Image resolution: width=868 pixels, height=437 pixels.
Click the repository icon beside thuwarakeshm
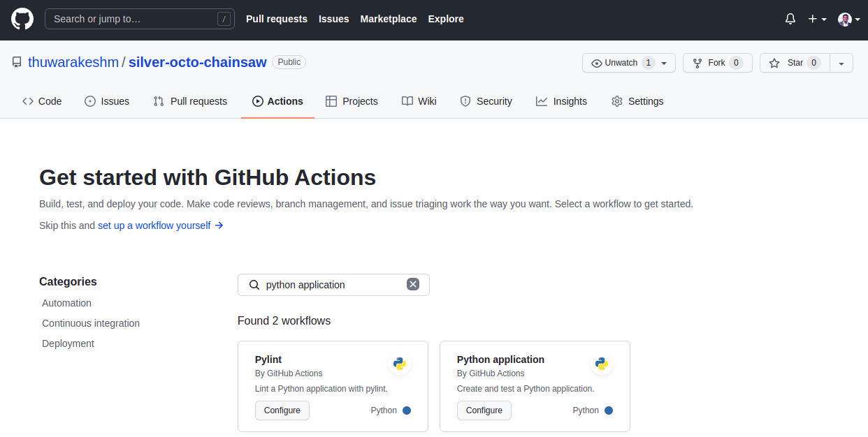pos(17,63)
